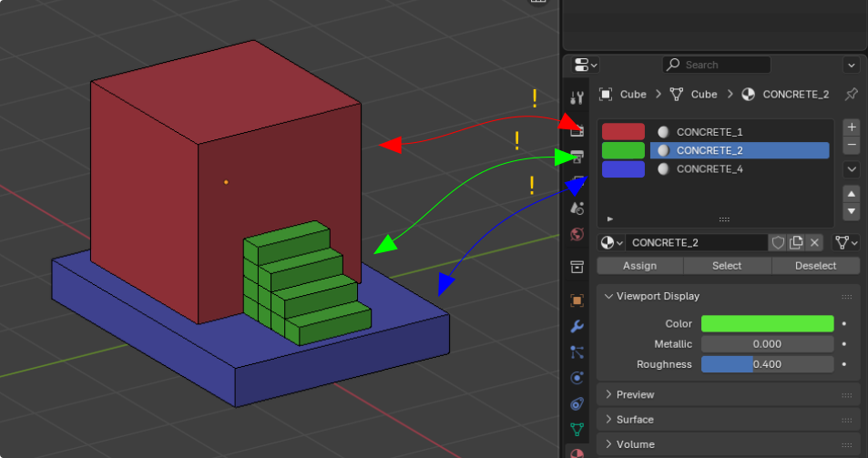Click the blue CONCRETE_4 colour chip
This screenshot has width=868, height=458.
(x=623, y=169)
